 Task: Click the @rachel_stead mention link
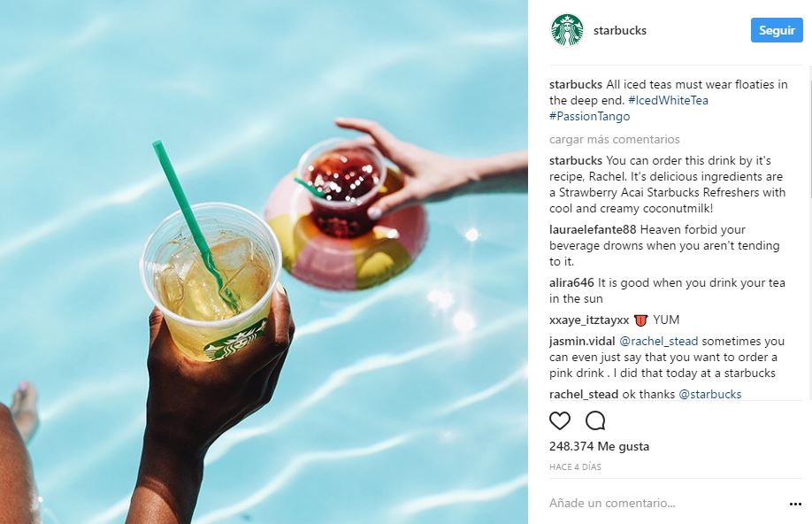pos(659,341)
